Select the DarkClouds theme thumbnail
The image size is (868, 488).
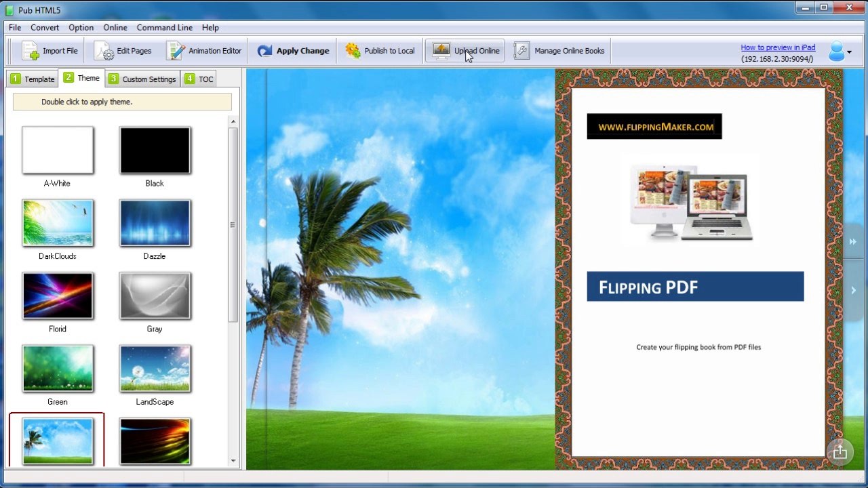click(58, 223)
